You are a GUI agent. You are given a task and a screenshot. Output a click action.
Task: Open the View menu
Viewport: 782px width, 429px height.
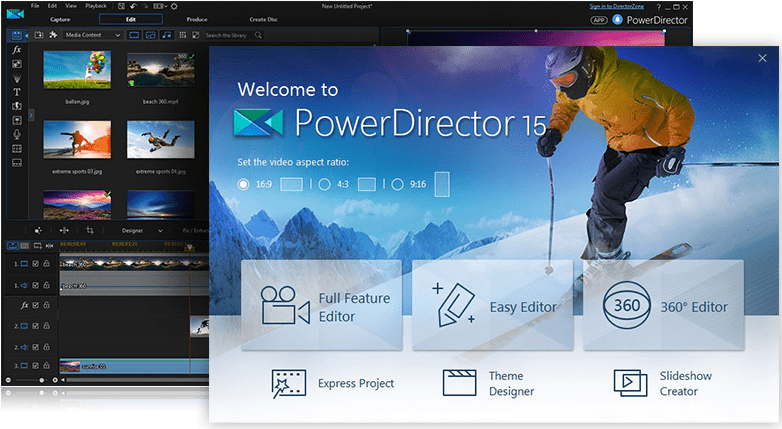tap(71, 6)
